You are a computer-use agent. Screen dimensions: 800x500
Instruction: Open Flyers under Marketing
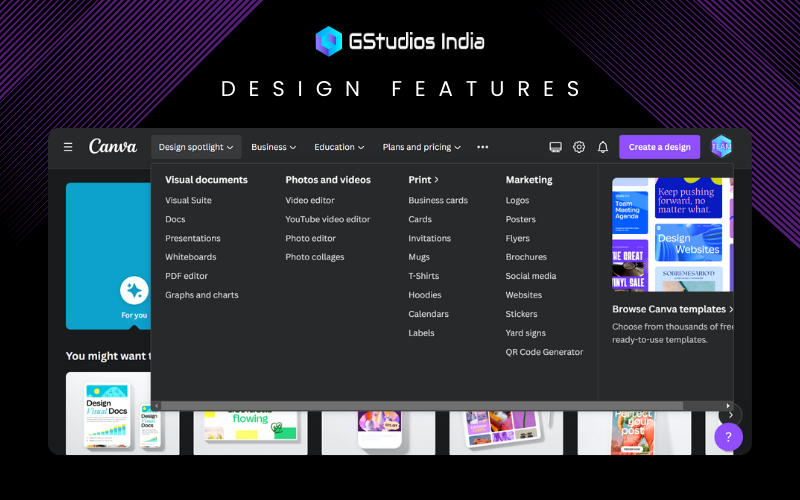click(x=517, y=238)
